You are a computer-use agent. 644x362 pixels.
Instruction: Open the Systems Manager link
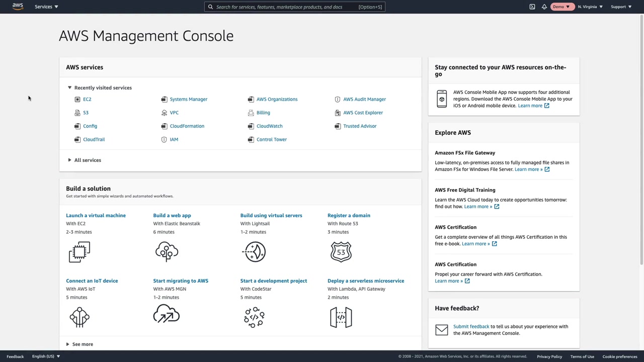189,100
